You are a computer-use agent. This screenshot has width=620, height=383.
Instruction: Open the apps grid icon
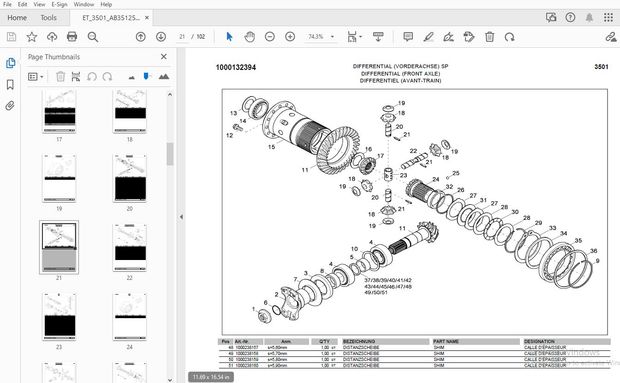[x=608, y=17]
